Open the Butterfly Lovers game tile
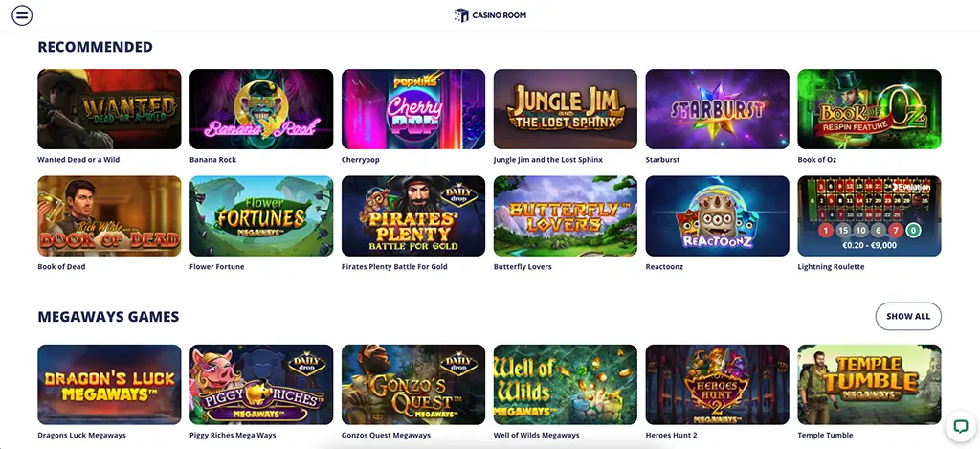 (x=565, y=215)
